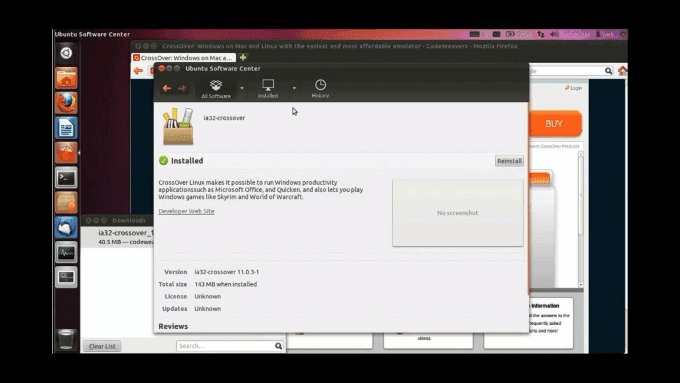Open LibreOffice Writer from the launcher
This screenshot has width=680, height=383.
point(66,128)
